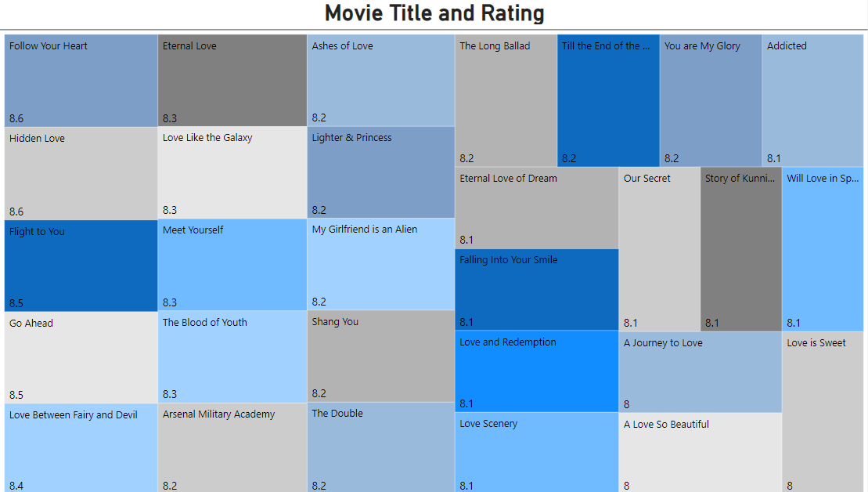Click the You are My Glory tile
868x492 pixels.
[x=710, y=100]
